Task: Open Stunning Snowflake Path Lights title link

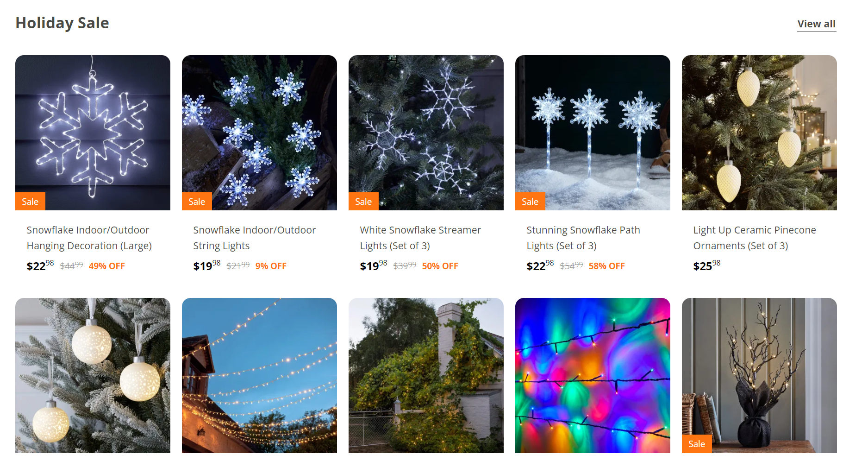Action: click(583, 238)
